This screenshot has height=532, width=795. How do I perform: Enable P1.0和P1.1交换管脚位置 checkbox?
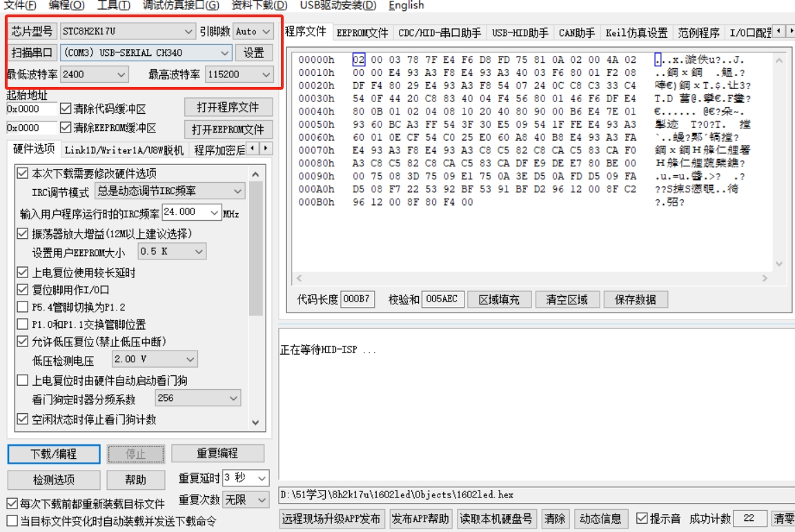[x=22, y=324]
